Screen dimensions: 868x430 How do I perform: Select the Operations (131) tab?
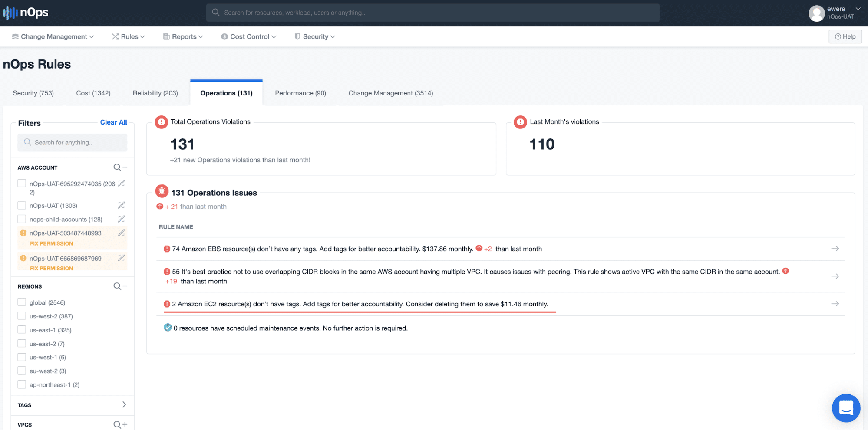point(226,93)
